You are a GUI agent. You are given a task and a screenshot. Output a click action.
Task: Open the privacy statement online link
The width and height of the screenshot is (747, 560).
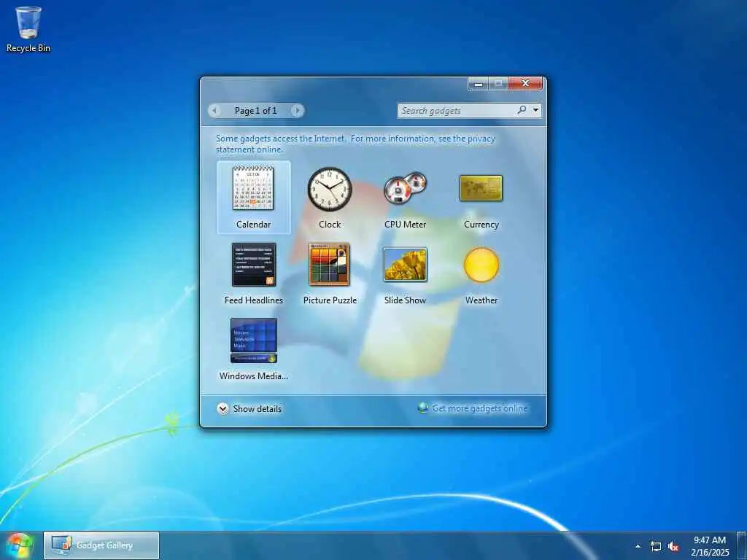[355, 144]
